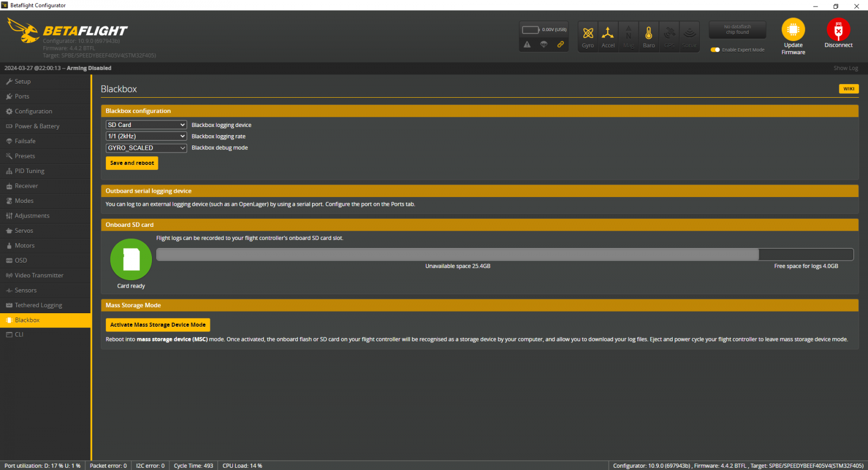Click the Blackbox sidebar icon
Viewport: 868px width, 470px height.
[x=9, y=320]
